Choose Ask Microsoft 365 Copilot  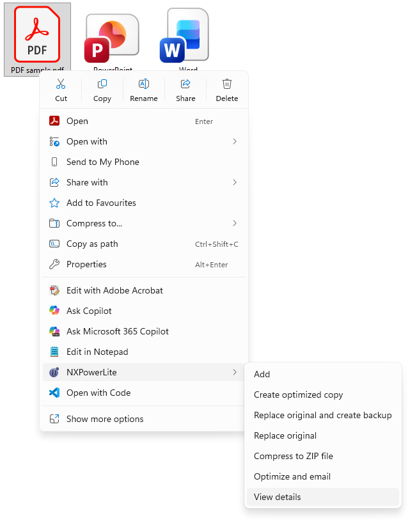tap(144, 331)
